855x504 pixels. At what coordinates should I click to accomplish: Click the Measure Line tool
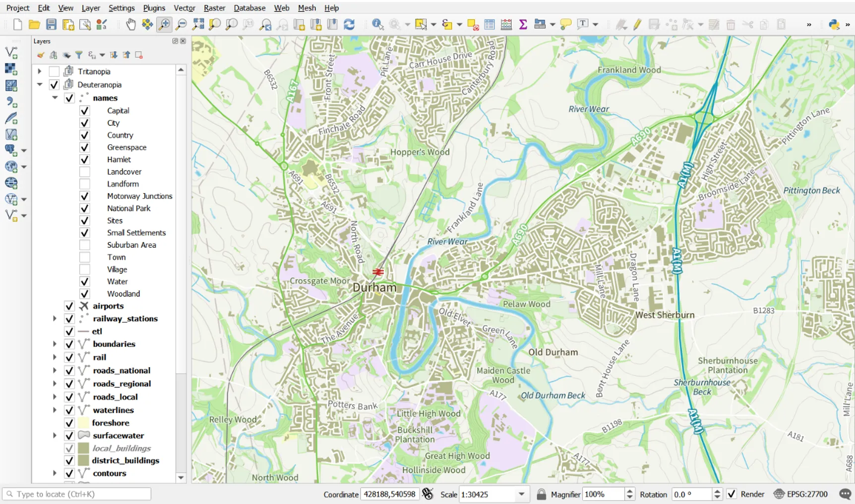tap(540, 24)
